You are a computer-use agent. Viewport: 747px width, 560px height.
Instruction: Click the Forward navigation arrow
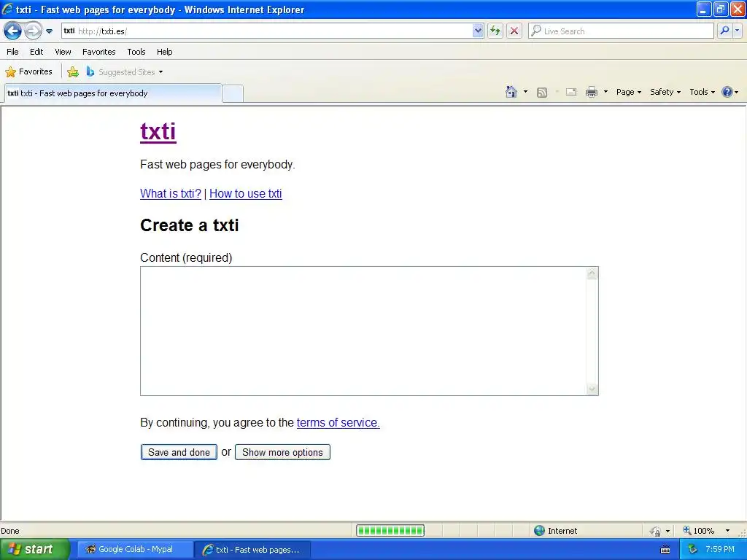click(x=33, y=31)
